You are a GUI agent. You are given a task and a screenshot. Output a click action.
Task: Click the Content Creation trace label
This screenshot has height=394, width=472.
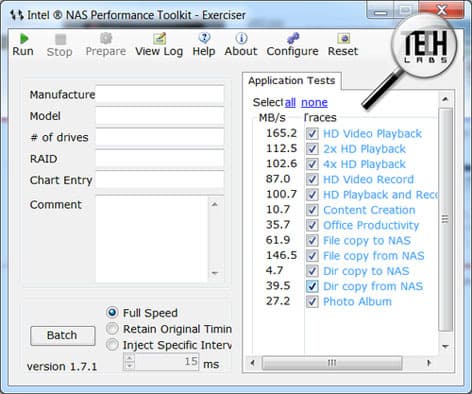[x=369, y=210]
